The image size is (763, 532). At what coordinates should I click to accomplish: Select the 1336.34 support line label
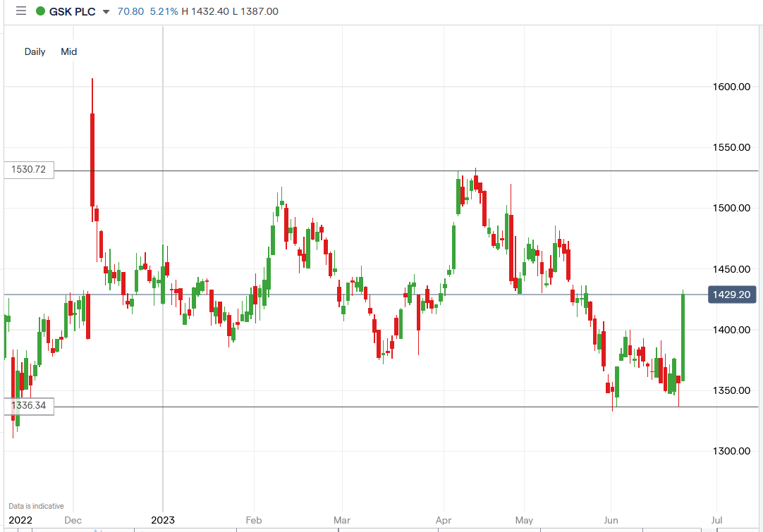pos(29,406)
